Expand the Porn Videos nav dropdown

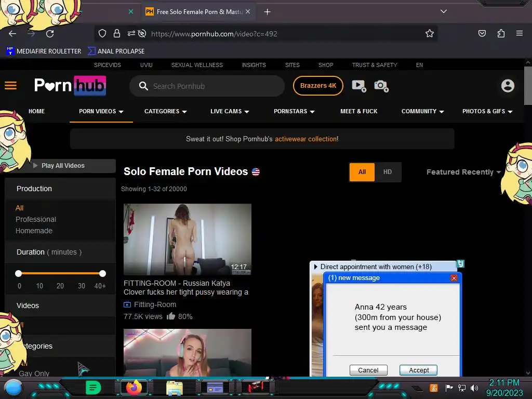pyautogui.click(x=101, y=111)
